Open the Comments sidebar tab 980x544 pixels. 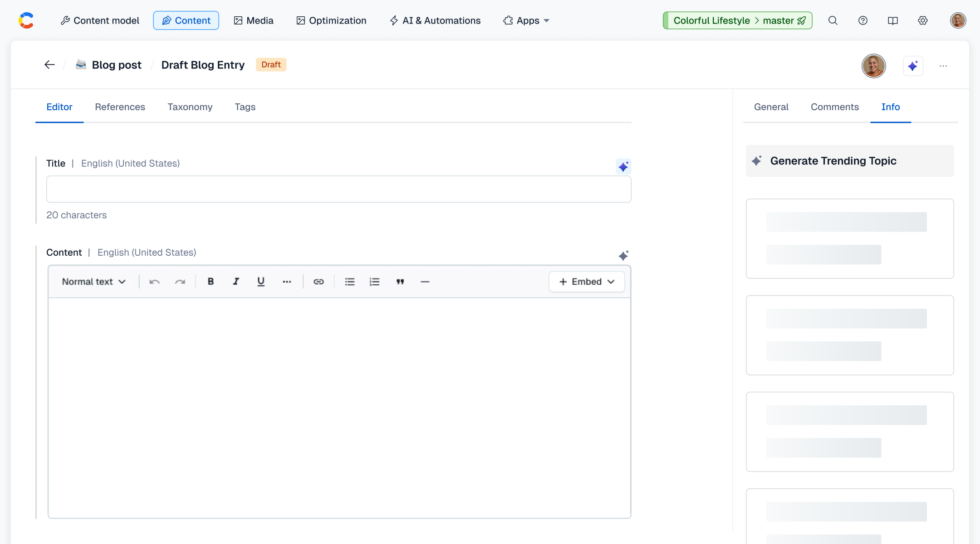coord(834,107)
